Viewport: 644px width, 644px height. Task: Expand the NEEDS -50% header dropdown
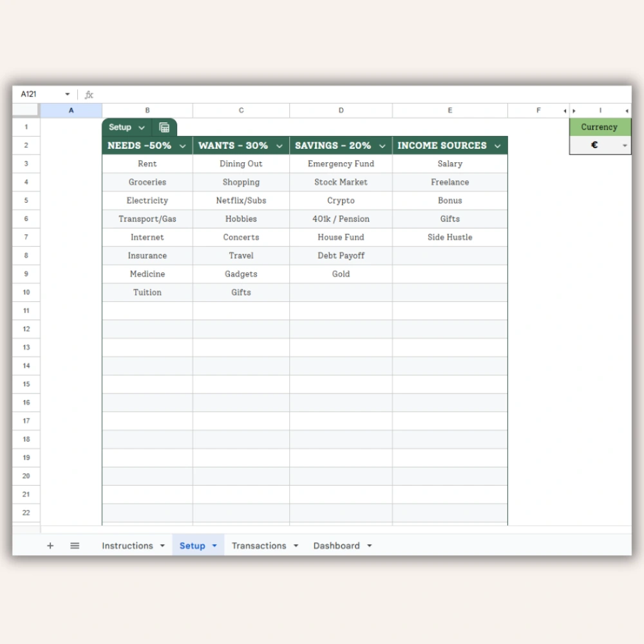click(182, 146)
